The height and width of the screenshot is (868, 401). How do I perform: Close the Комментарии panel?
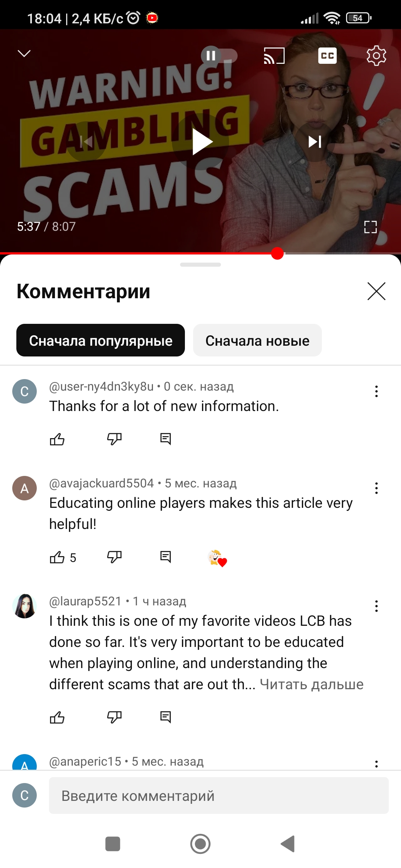(376, 291)
